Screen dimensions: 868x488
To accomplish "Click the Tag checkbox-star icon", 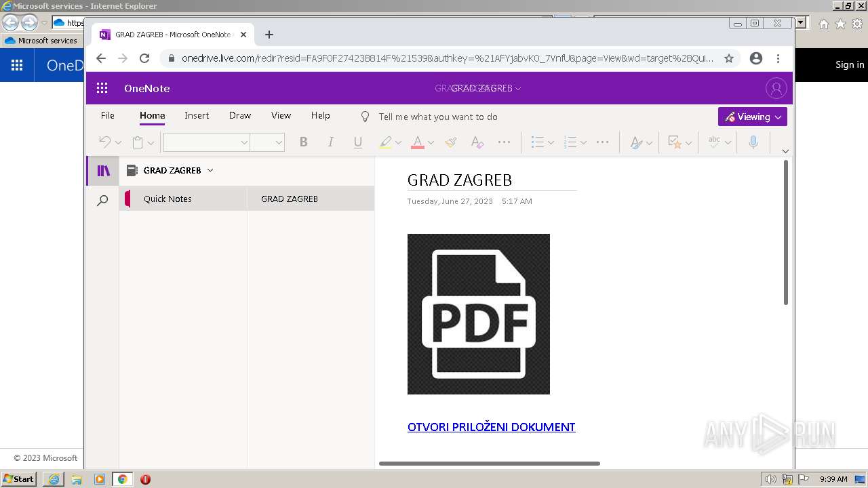I will (675, 142).
